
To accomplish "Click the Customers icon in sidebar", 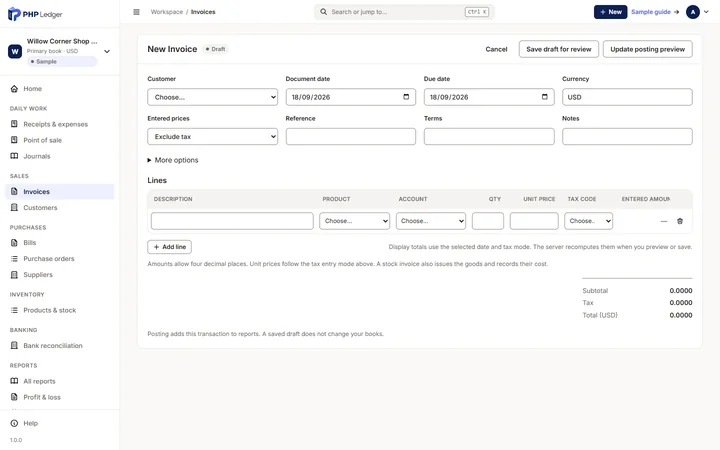I will tap(14, 208).
